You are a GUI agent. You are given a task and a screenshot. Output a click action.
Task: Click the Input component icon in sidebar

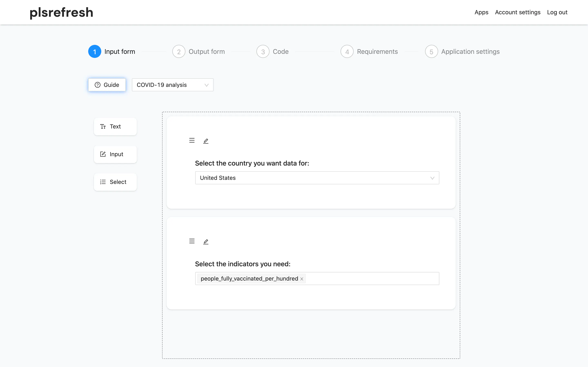click(x=103, y=154)
